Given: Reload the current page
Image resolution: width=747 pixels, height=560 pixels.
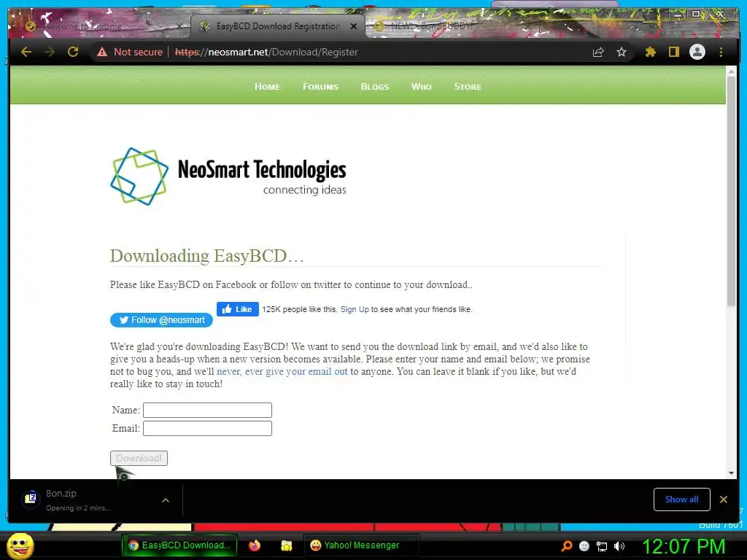Looking at the screenshot, I should coord(73,52).
